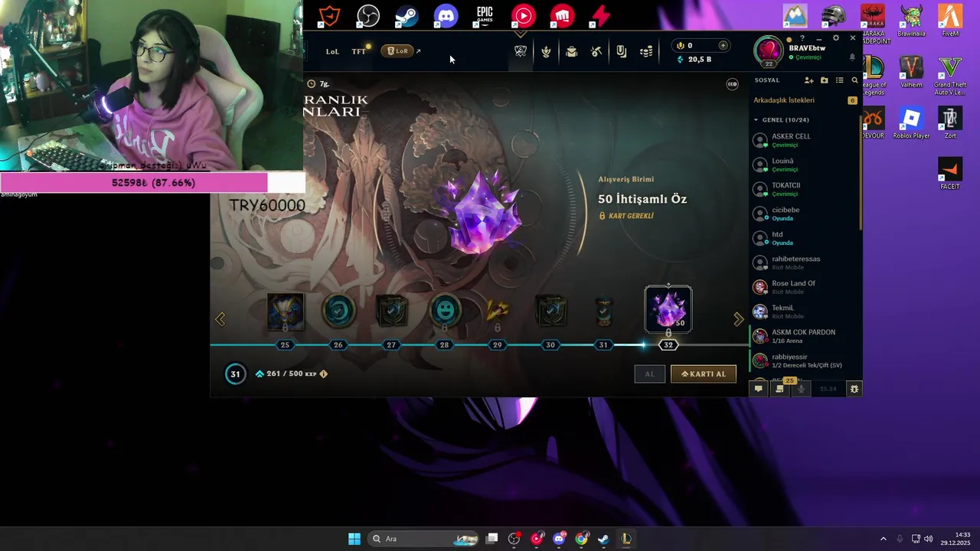
Task: Open the red lightning bolt app shortcut
Action: tap(602, 15)
